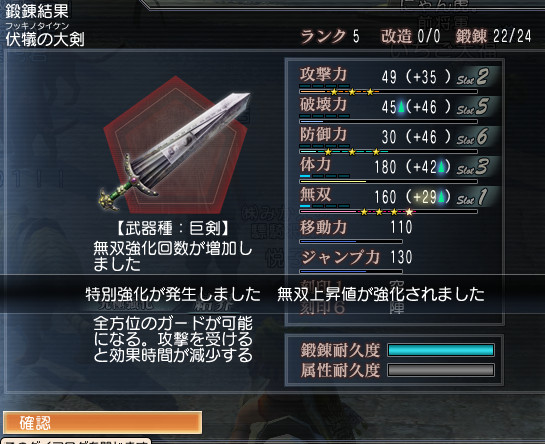
Task: Click the 確認 confirm button
Action: point(102,423)
